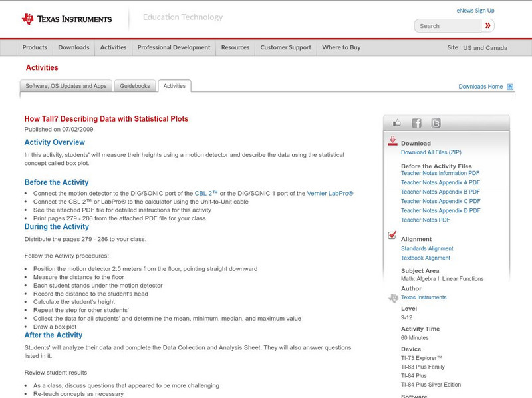Open the Resources menu
This screenshot has width=532, height=398.
pos(235,47)
